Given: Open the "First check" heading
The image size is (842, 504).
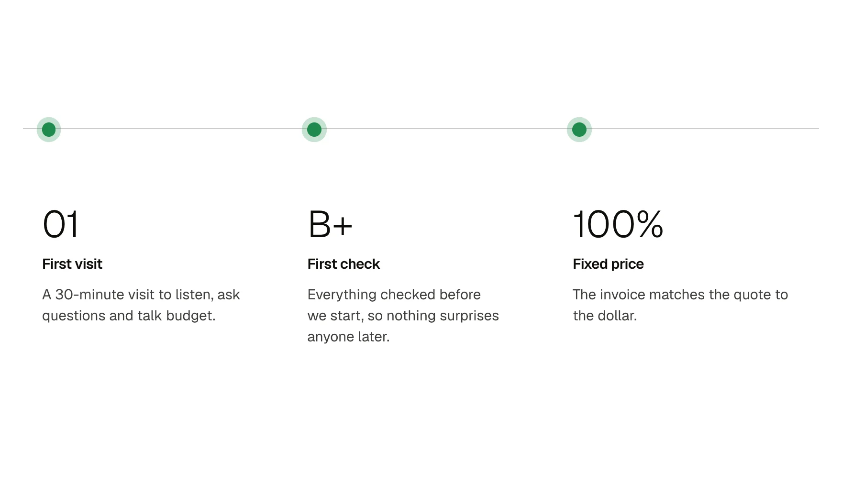Looking at the screenshot, I should 343,264.
